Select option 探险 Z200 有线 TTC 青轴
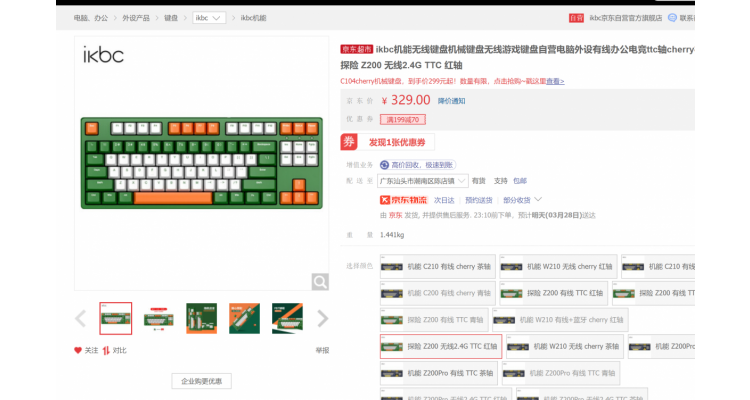Image resolution: width=750 pixels, height=400 pixels. point(434,320)
